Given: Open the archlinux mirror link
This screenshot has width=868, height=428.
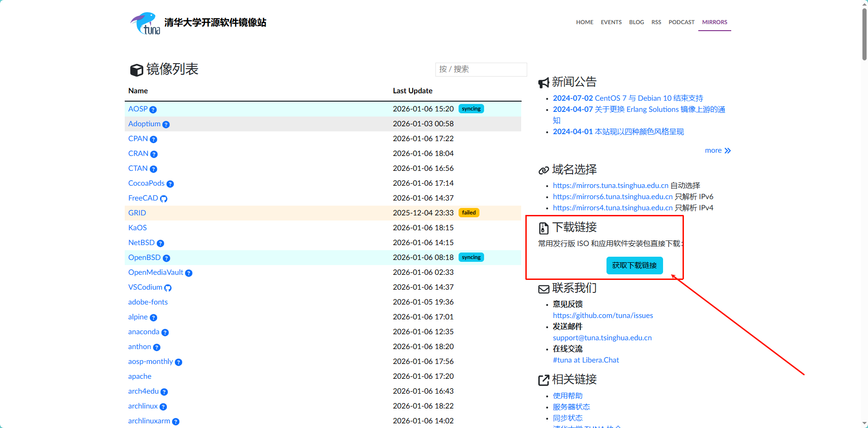Looking at the screenshot, I should (143, 406).
